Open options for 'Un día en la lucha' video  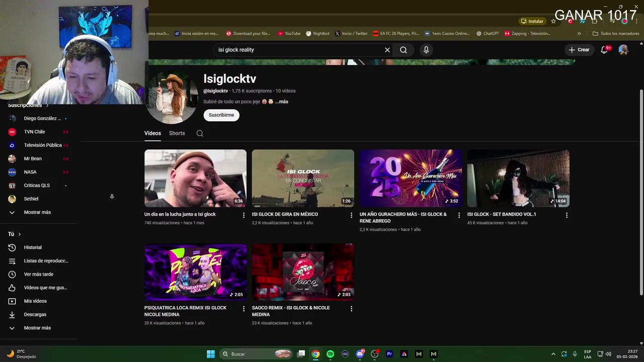tap(244, 215)
